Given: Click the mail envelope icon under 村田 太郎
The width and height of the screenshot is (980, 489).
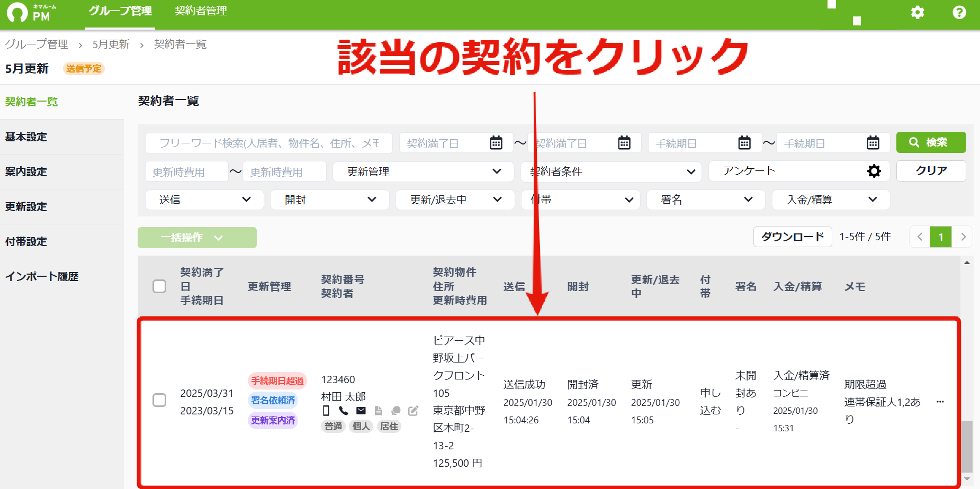Looking at the screenshot, I should (361, 411).
